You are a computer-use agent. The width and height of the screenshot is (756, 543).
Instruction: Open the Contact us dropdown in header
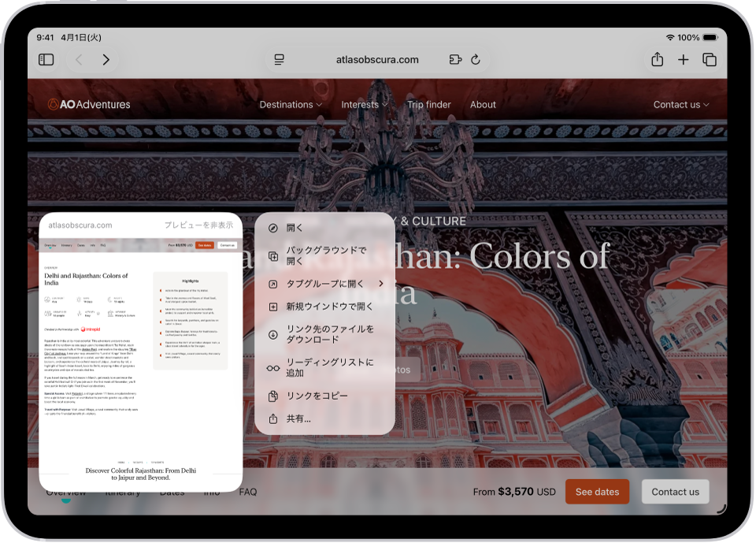[680, 105]
